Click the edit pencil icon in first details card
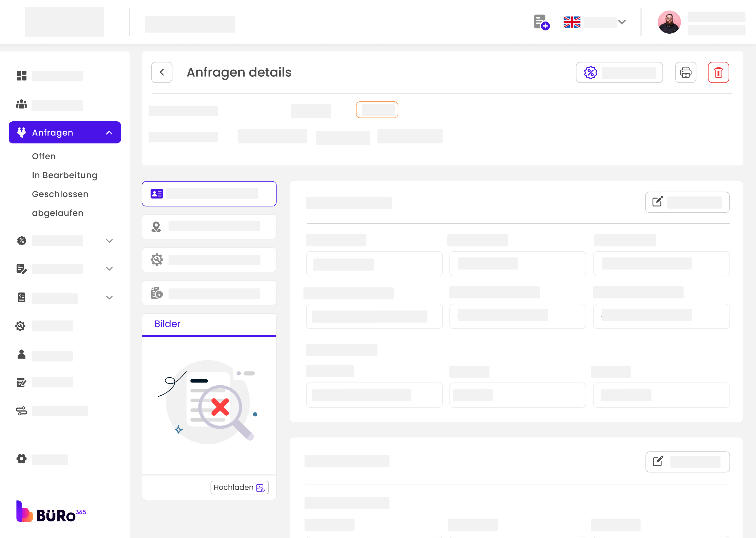 [657, 201]
